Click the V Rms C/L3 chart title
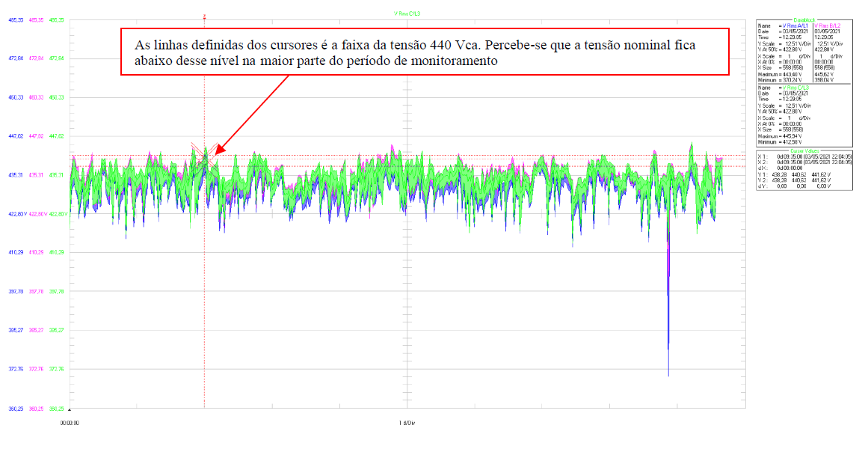This screenshot has width=868, height=452. click(409, 13)
